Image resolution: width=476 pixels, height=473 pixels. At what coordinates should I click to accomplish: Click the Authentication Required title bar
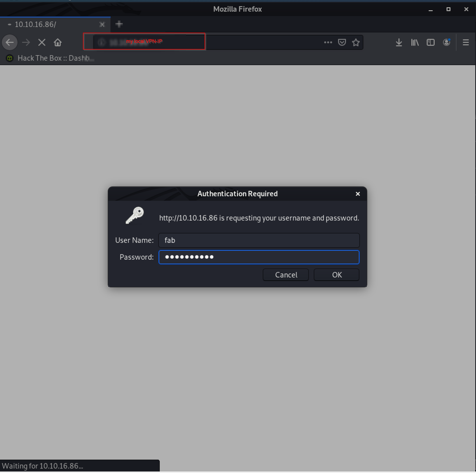click(238, 194)
